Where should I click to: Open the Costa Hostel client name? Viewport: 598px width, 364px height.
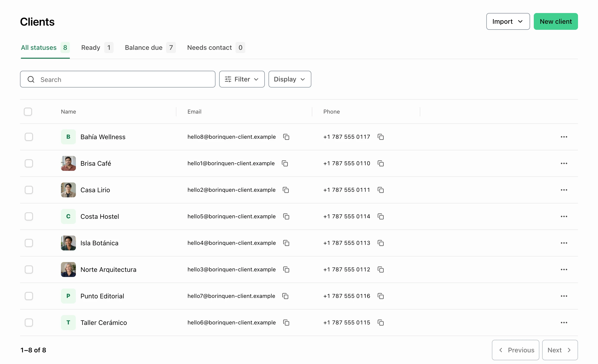pos(100,216)
